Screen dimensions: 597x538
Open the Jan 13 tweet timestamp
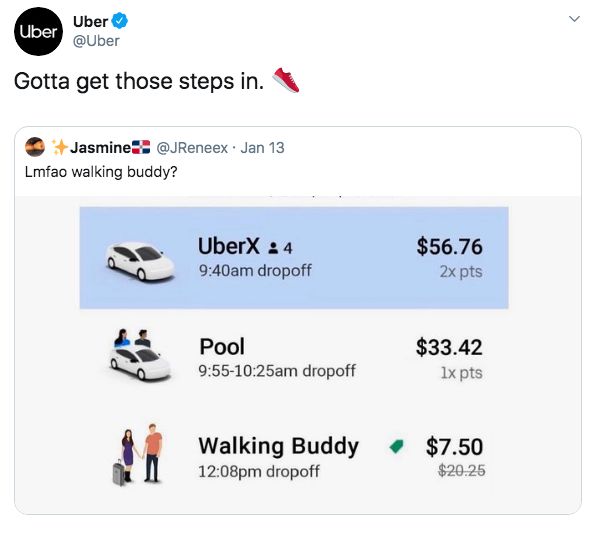262,148
